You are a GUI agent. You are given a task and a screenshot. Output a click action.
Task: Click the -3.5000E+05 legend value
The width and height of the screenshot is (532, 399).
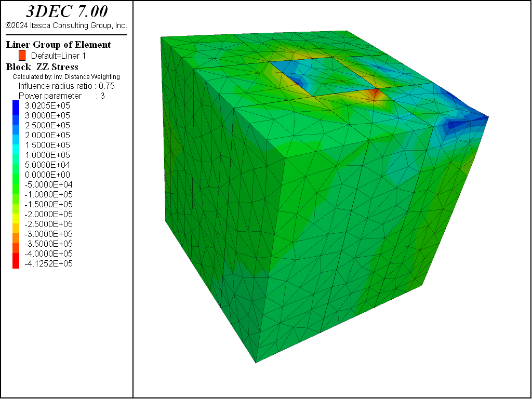(x=48, y=244)
